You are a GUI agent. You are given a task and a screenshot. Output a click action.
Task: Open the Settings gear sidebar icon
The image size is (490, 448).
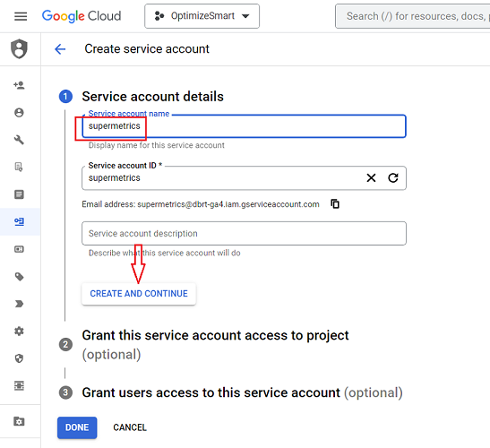click(x=19, y=332)
